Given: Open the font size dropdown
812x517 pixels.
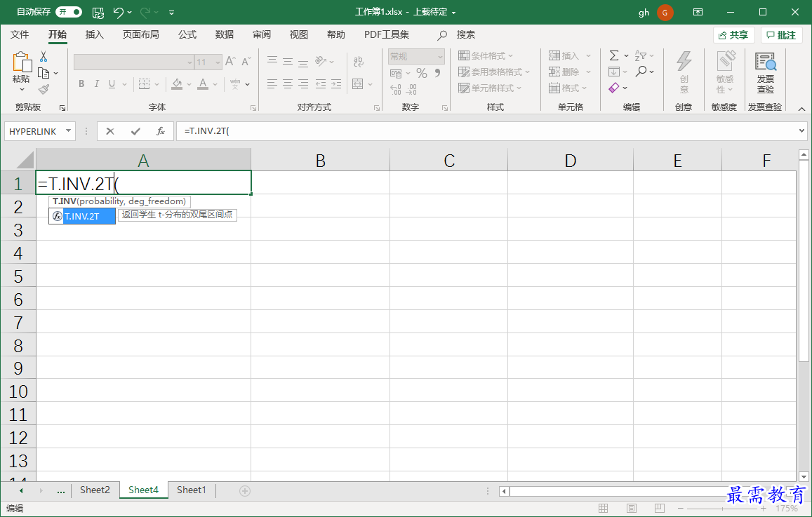Looking at the screenshot, I should tap(218, 62).
